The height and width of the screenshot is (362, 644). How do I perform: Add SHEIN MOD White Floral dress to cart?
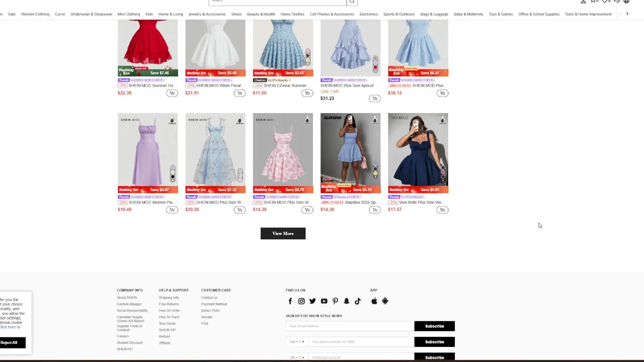pos(239,93)
